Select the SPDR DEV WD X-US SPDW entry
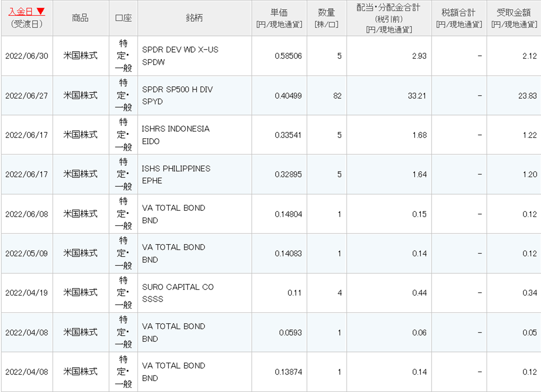The image size is (541, 392). click(x=180, y=56)
